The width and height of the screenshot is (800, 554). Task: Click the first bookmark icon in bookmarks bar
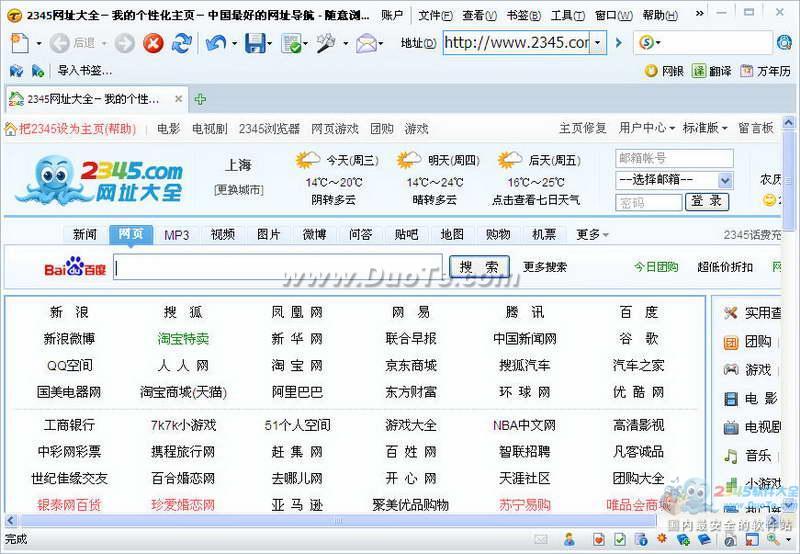[16, 71]
